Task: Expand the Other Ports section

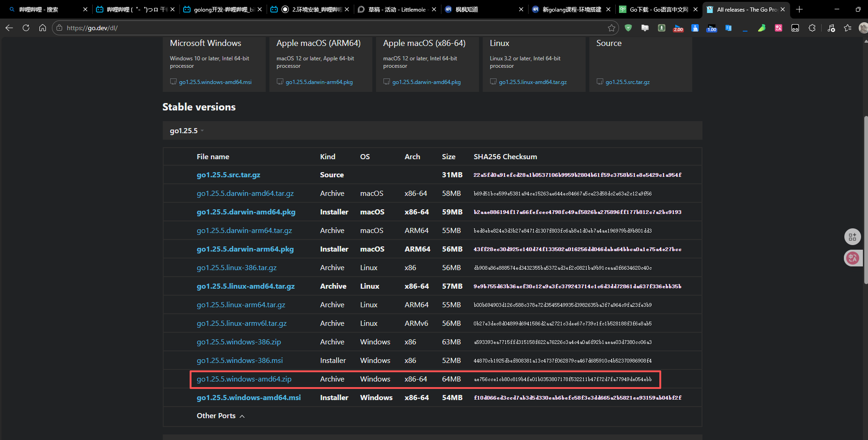Action: tap(220, 416)
